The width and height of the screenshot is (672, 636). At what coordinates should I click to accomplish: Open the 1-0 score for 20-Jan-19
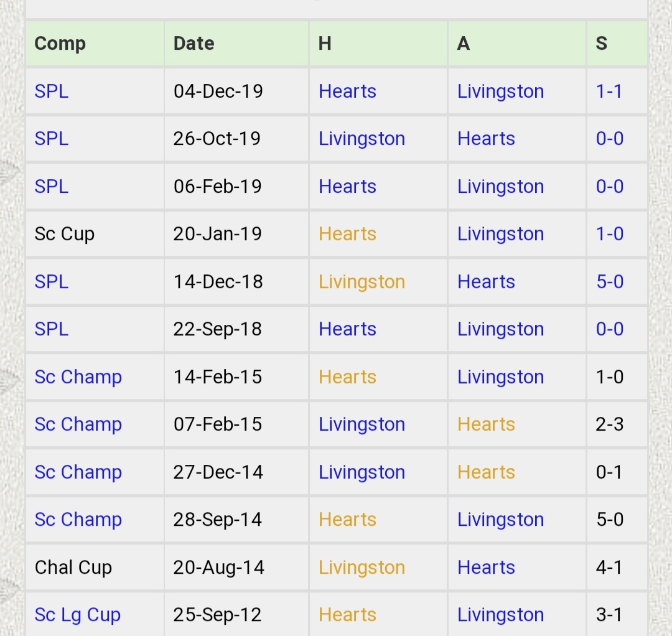point(609,234)
